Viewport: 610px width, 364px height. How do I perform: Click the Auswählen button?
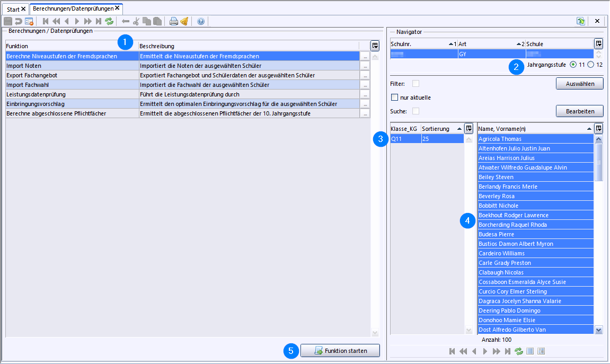point(580,84)
